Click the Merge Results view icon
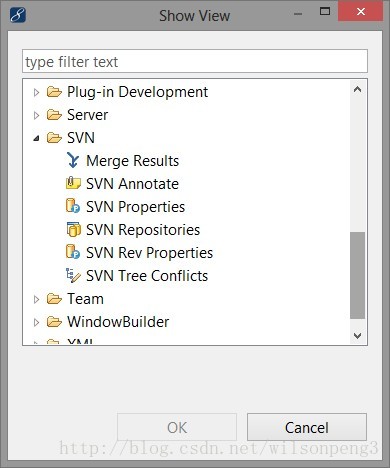Image resolution: width=390 pixels, height=468 pixels. (x=73, y=160)
